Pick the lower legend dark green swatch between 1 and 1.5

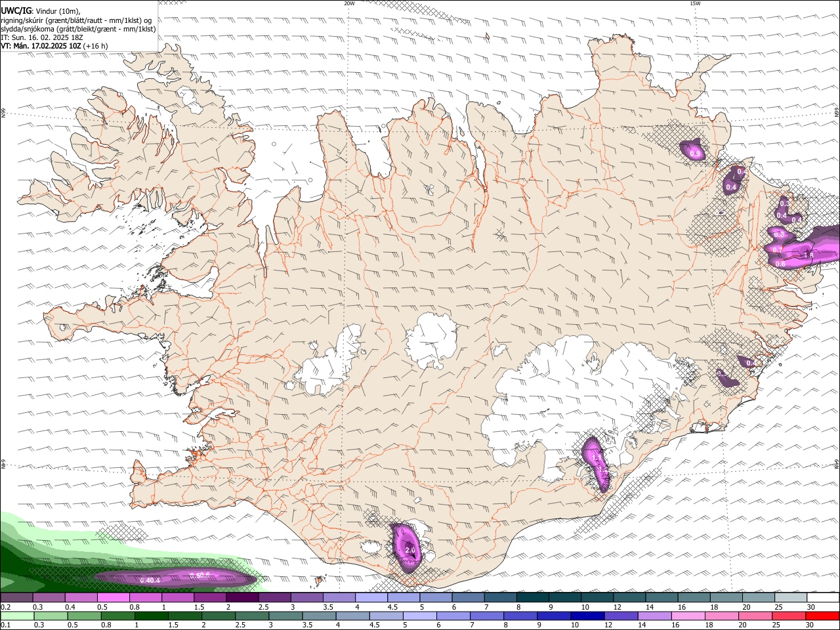[151, 616]
